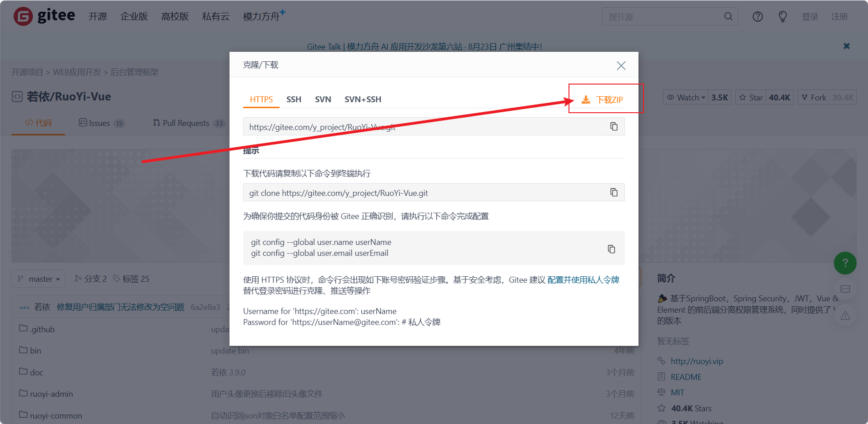The height and width of the screenshot is (424, 868).
Task: Dismiss the Gitee Talk banner
Action: pyautogui.click(x=846, y=46)
